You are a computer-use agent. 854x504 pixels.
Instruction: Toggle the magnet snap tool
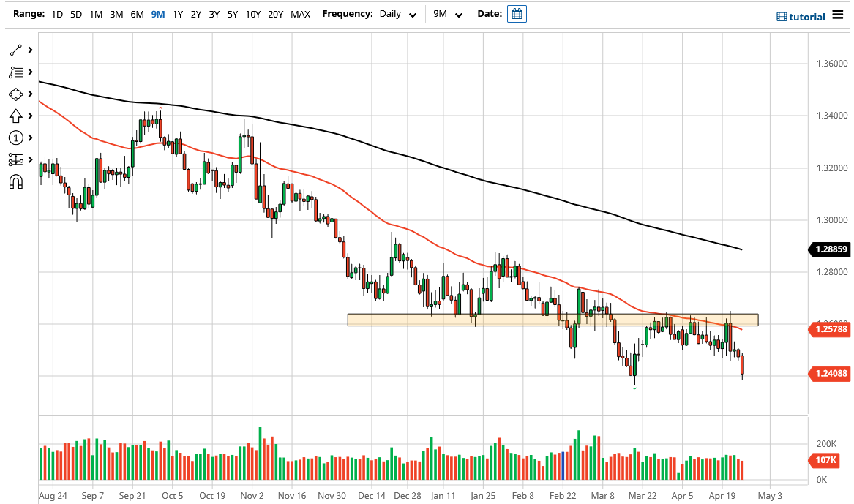[15, 181]
